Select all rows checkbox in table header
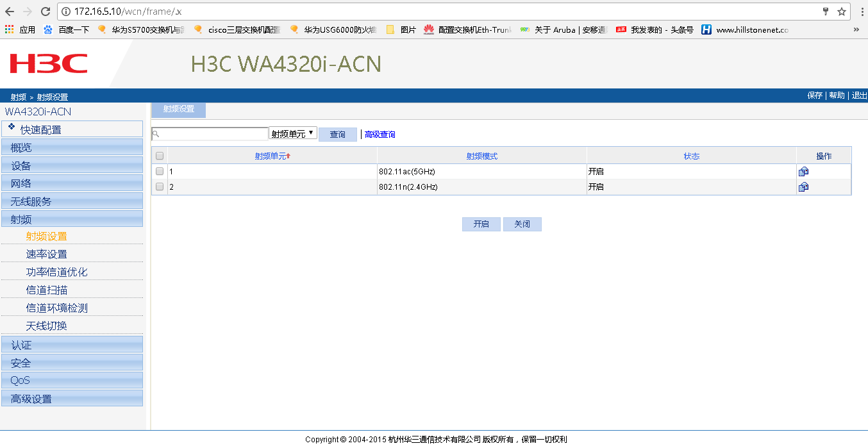 click(x=160, y=156)
